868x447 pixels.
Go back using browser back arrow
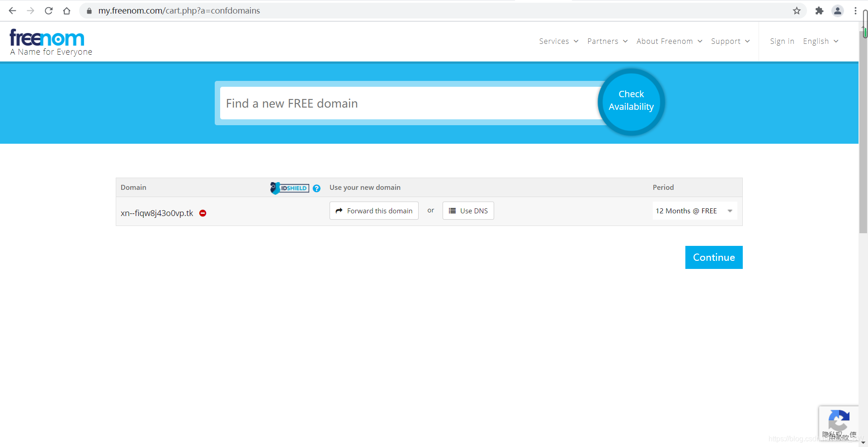click(12, 10)
